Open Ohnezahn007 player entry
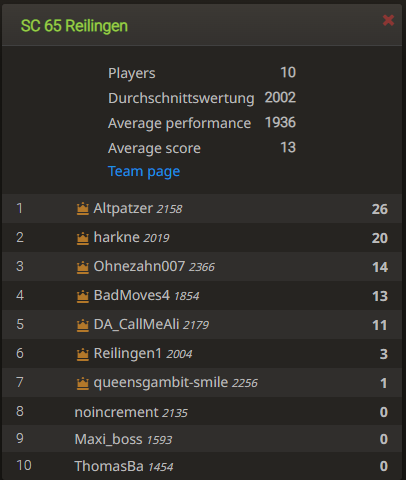 (x=202, y=267)
